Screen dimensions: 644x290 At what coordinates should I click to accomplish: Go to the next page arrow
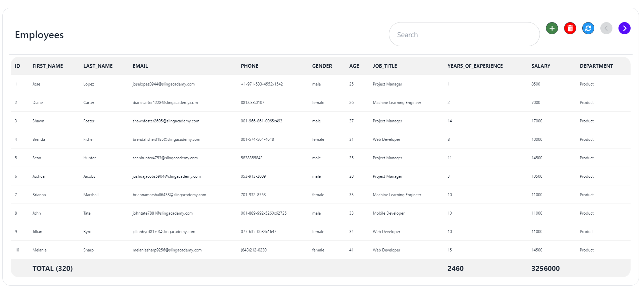(624, 28)
